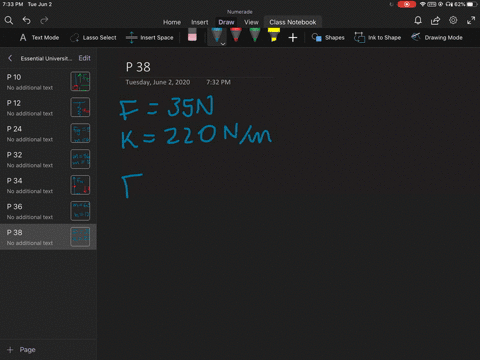Open blue pen options dropdown arrow

pyautogui.click(x=223, y=44)
